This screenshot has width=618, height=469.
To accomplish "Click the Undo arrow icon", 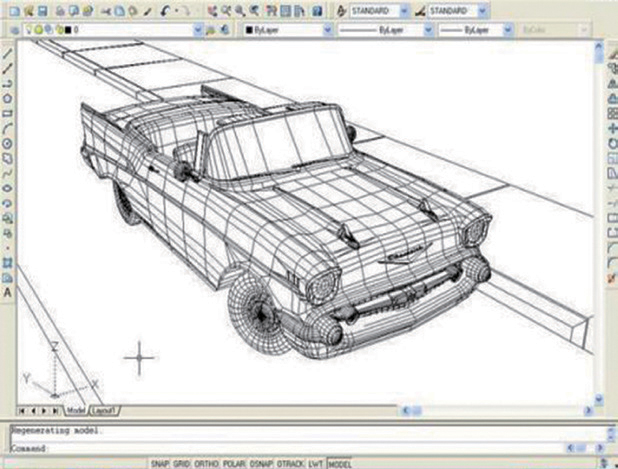I will point(166,11).
